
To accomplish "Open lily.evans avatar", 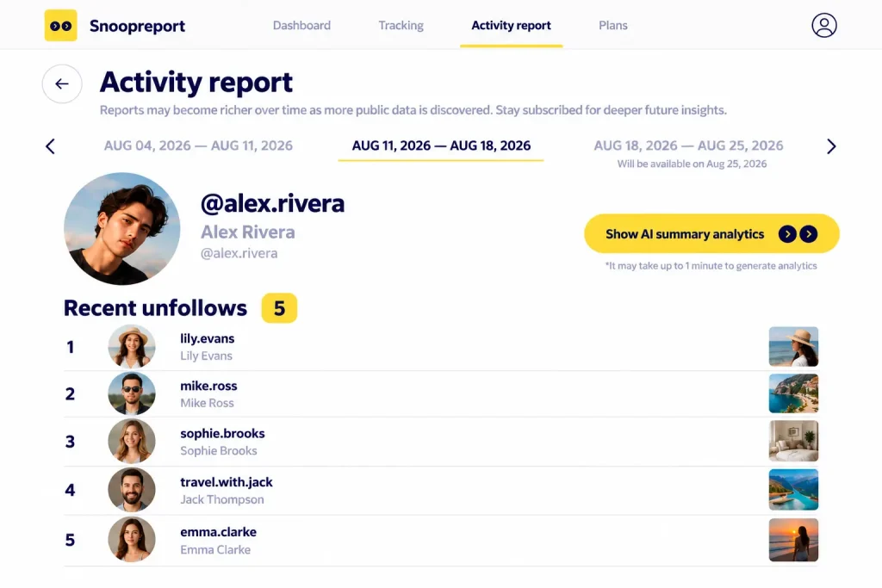I will (132, 347).
